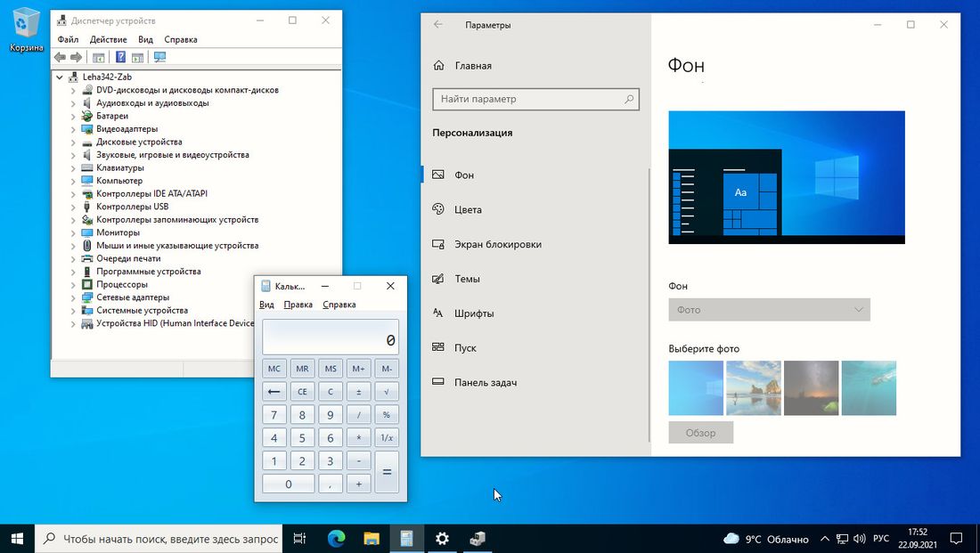980x553 pixels.
Task: Switch to Calculator taskbar icon
Action: pyautogui.click(x=407, y=539)
